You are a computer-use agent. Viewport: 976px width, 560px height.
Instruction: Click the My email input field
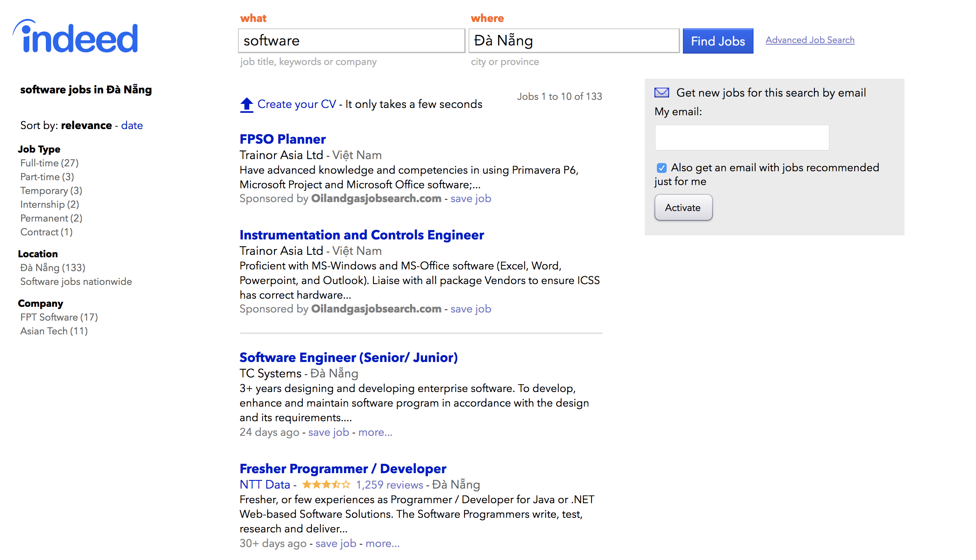pos(742,138)
